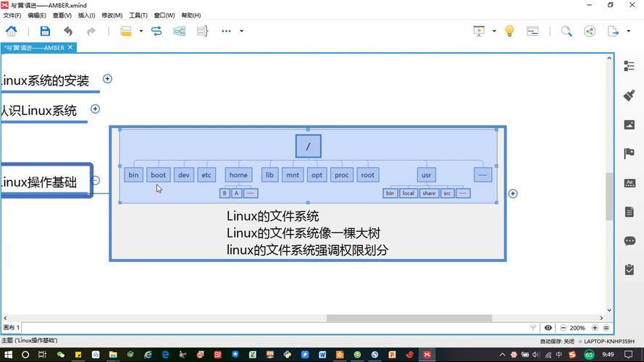Open the comments panel in the sidebar
The height and width of the screenshot is (362, 644).
[630, 240]
